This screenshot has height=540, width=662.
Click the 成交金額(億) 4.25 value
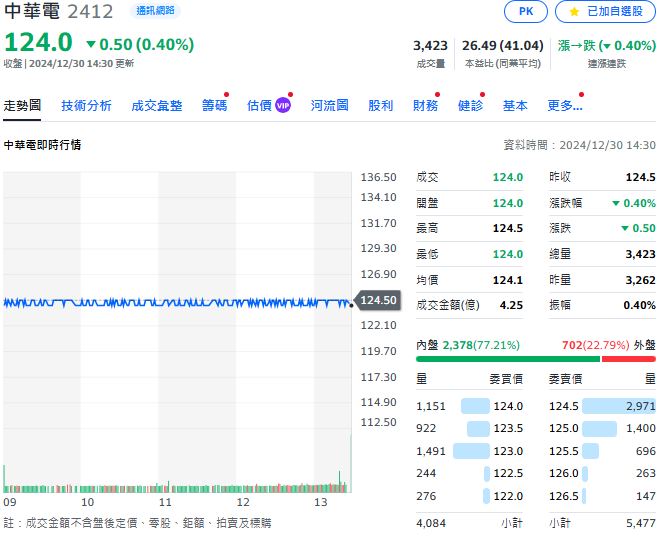pos(511,305)
